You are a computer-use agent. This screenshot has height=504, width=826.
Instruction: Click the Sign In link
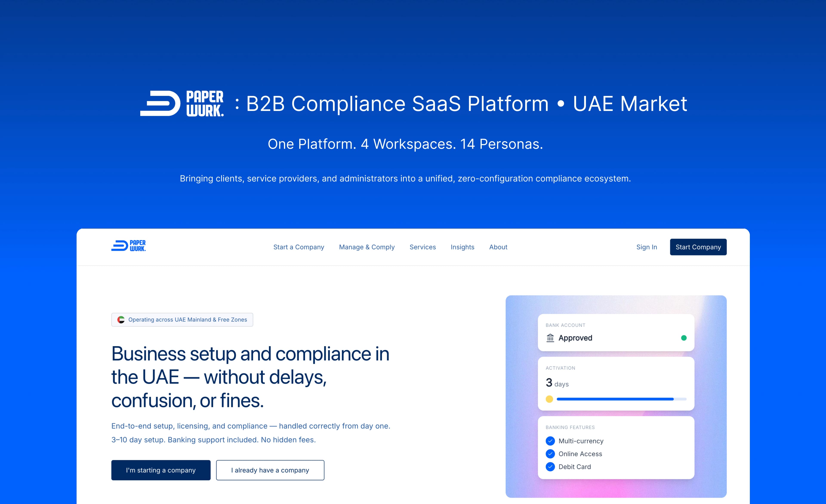point(647,247)
